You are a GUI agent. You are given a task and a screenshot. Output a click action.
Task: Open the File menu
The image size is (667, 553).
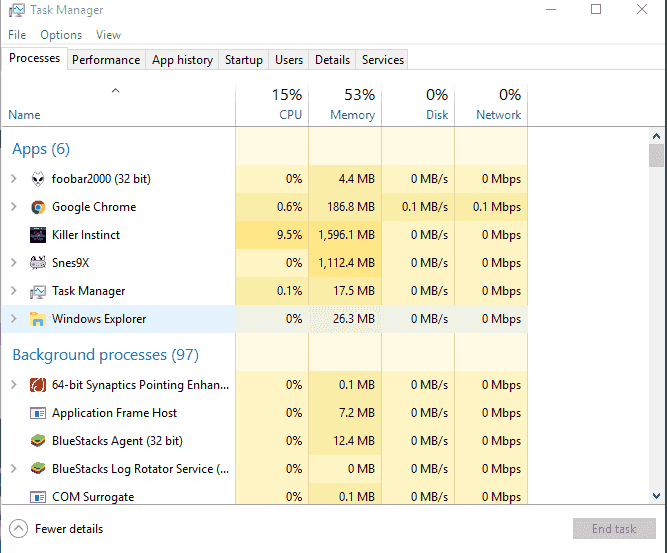[x=17, y=35]
